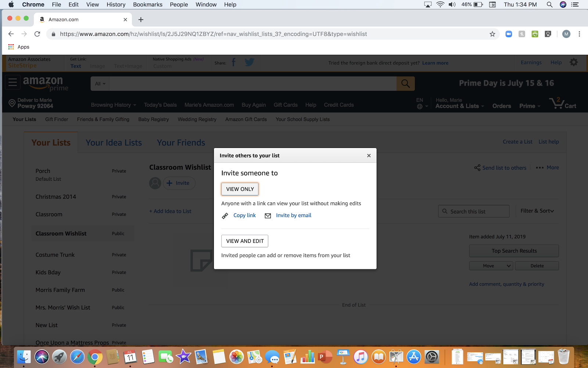Share via Twitter icon in SiteStripe

(250, 62)
